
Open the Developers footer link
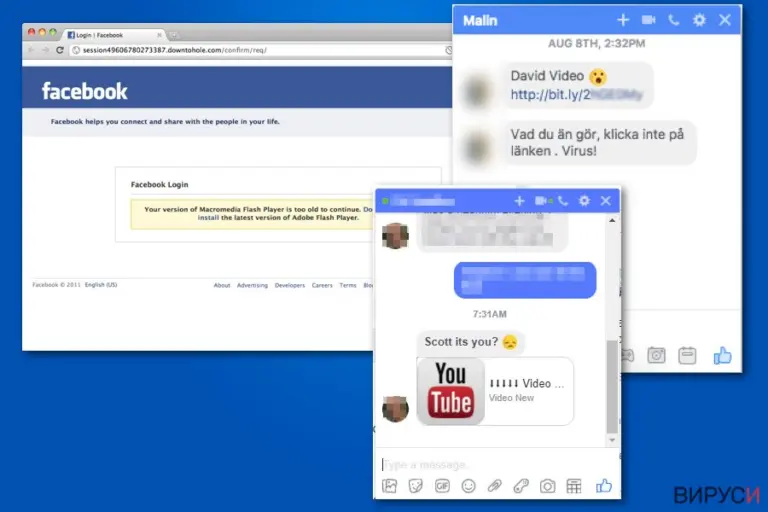(289, 285)
